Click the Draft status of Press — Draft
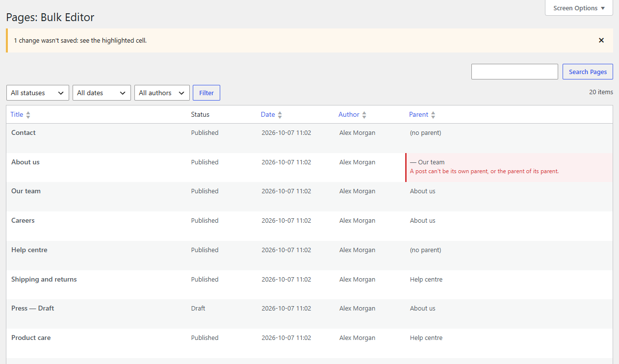The width and height of the screenshot is (619, 364). tap(198, 308)
